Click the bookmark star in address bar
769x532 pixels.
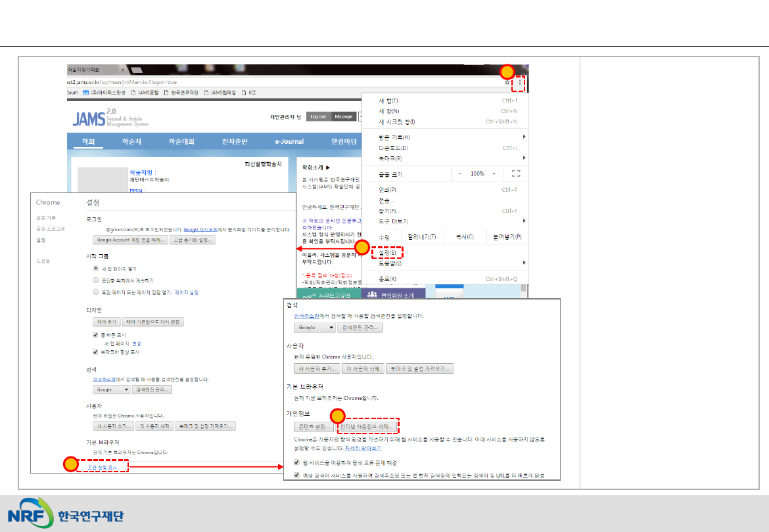tap(507, 82)
